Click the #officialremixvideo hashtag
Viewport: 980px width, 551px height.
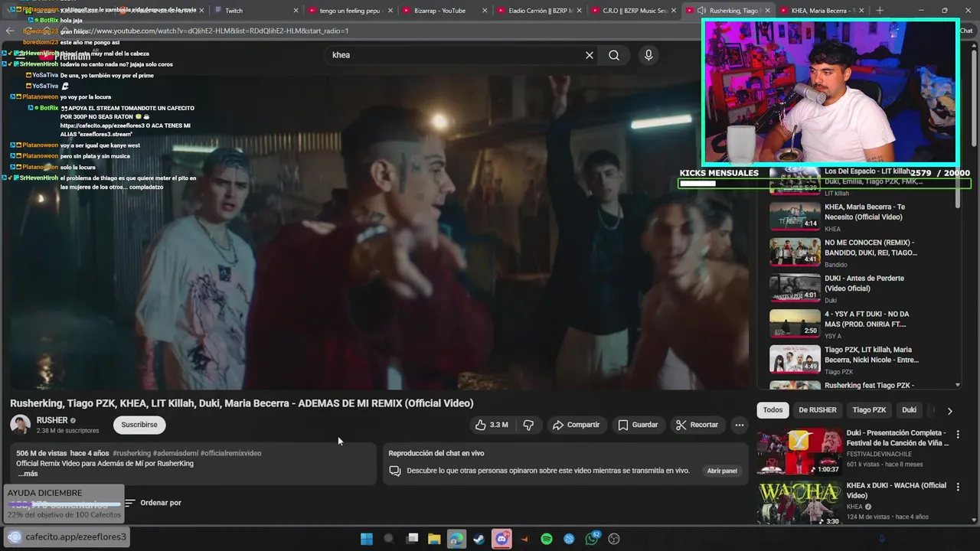(230, 453)
